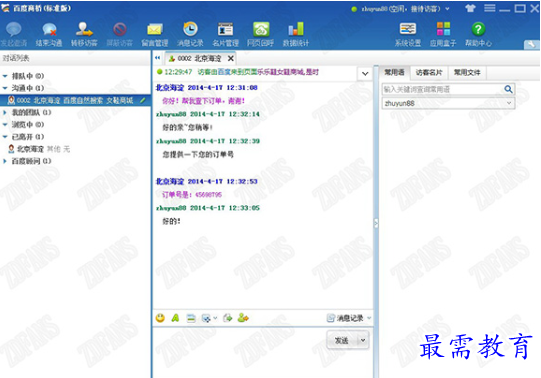Click the timestamp 2014-4-17 12:33:05
The width and height of the screenshot is (541, 378).
coord(225,208)
